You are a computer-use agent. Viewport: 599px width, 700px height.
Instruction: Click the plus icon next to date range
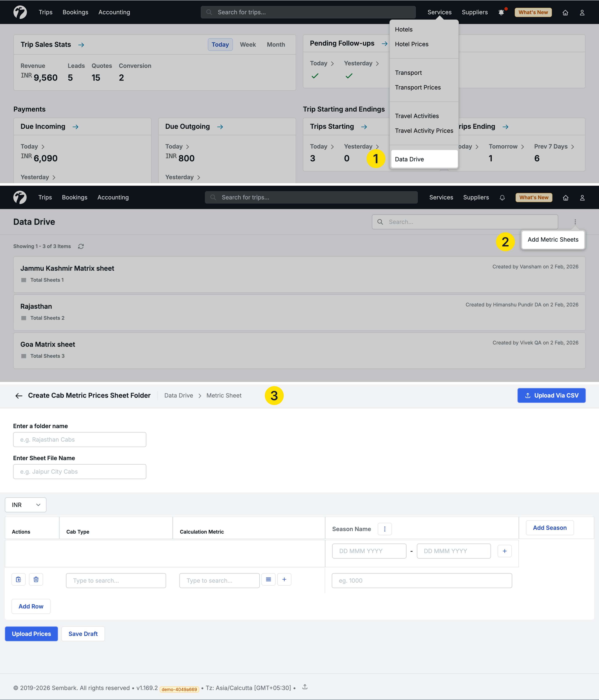(504, 551)
